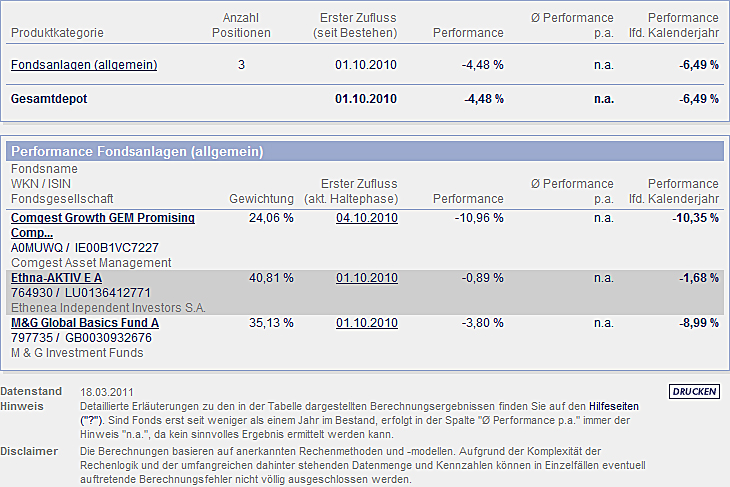Open Comgest Growth GEM Promising fund link
The width and height of the screenshot is (730, 487).
tap(103, 218)
